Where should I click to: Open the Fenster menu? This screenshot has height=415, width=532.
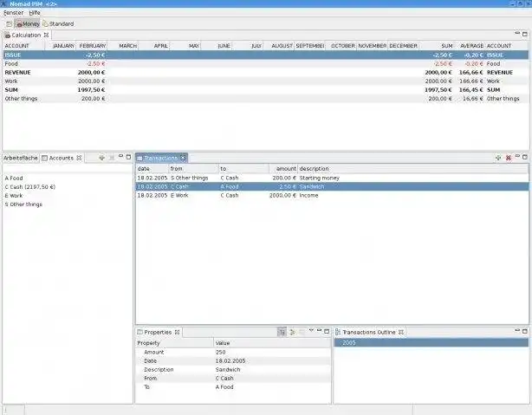[14, 13]
